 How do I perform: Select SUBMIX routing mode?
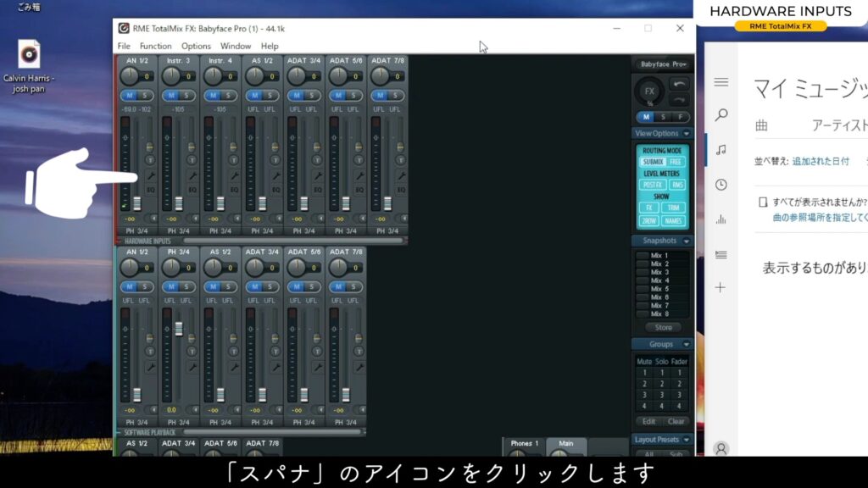pyautogui.click(x=654, y=162)
